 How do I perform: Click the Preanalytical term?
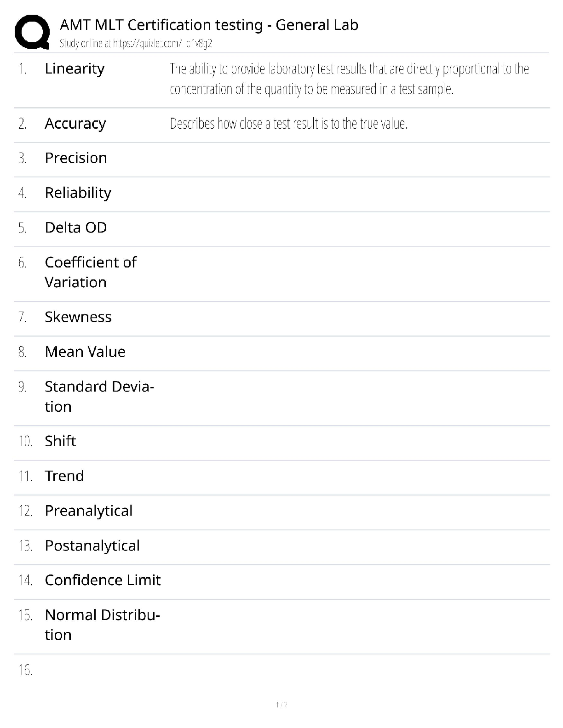point(89,511)
